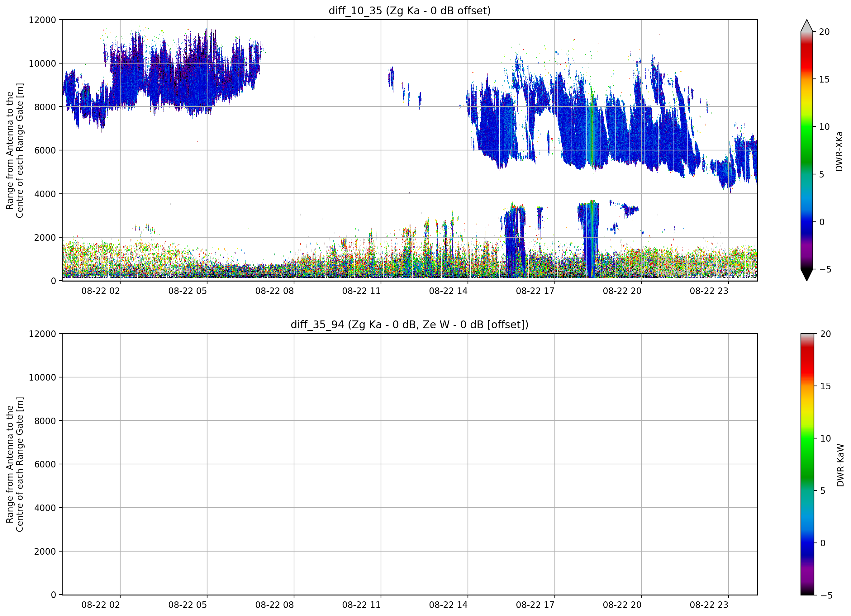
Task: Click the "08-22 08" x-tick under the top plot
Action: [x=275, y=291]
